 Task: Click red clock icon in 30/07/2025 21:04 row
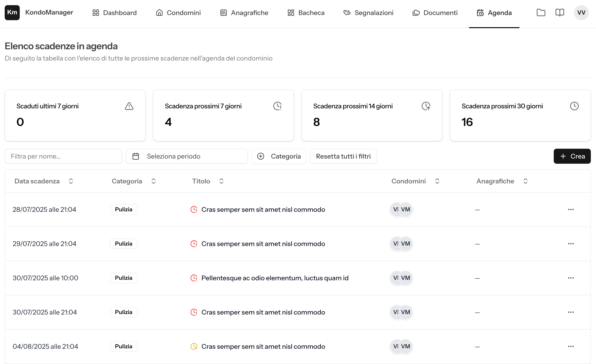pyautogui.click(x=194, y=312)
